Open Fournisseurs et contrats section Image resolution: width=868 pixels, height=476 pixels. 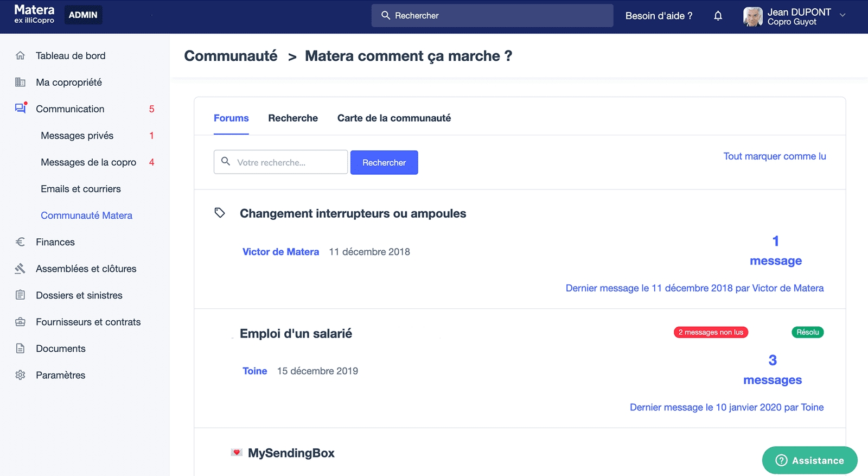pyautogui.click(x=88, y=321)
